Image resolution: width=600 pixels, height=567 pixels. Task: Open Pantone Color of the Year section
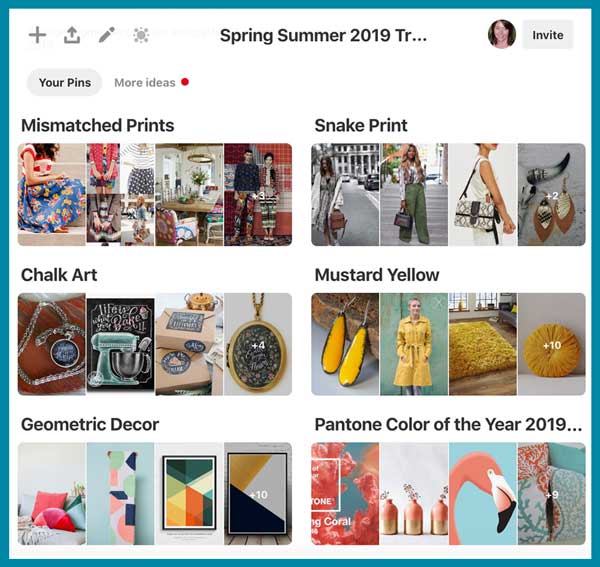pos(448,424)
